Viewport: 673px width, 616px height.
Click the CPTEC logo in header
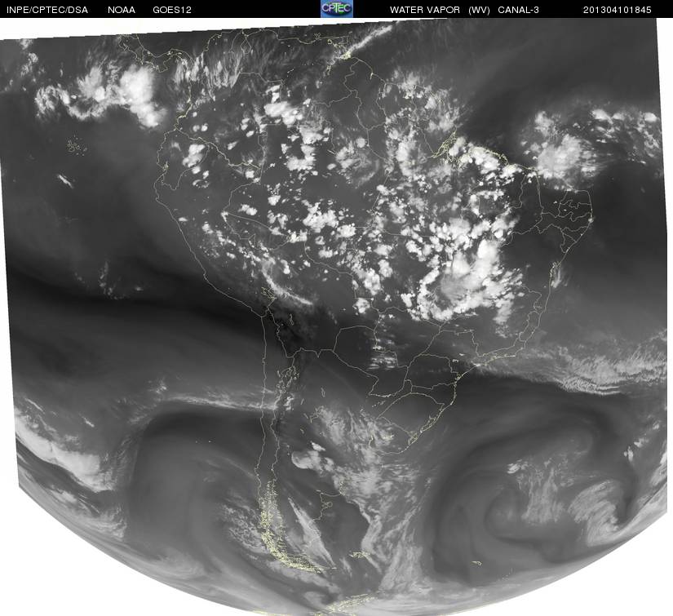coord(337,9)
